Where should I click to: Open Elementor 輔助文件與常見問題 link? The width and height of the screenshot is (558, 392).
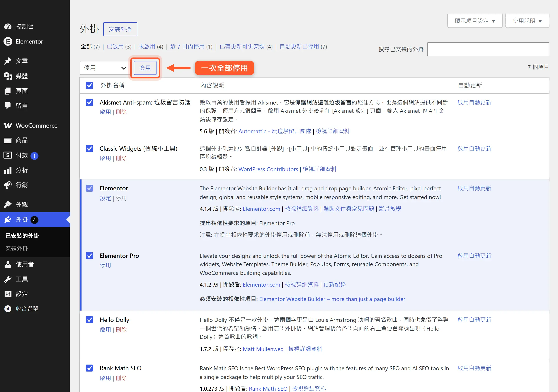click(x=349, y=209)
